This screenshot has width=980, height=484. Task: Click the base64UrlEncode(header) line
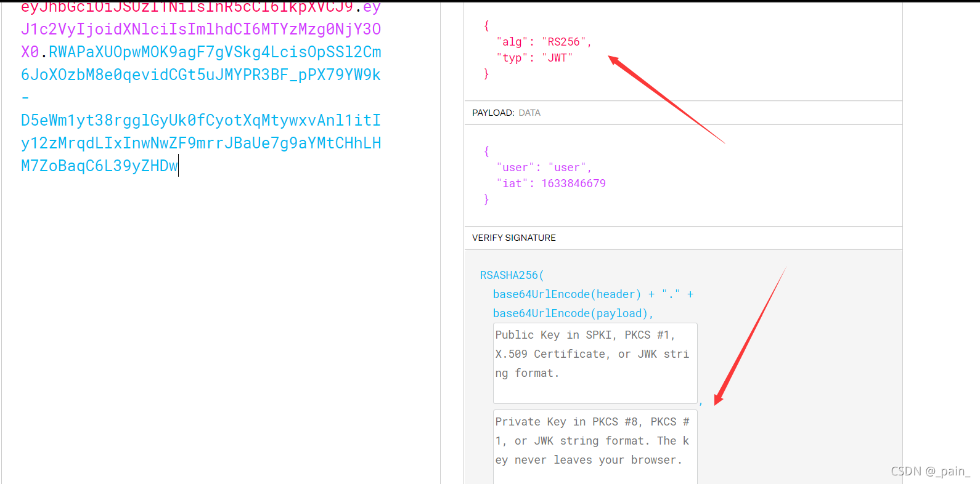593,294
